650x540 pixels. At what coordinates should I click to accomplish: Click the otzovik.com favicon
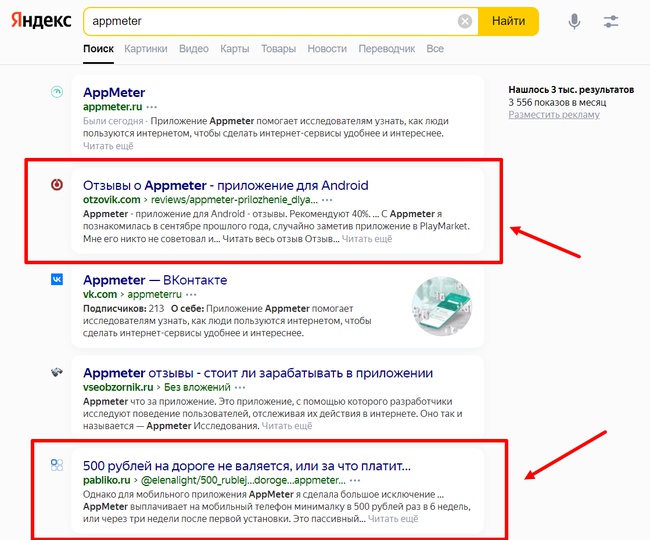pos(57,184)
